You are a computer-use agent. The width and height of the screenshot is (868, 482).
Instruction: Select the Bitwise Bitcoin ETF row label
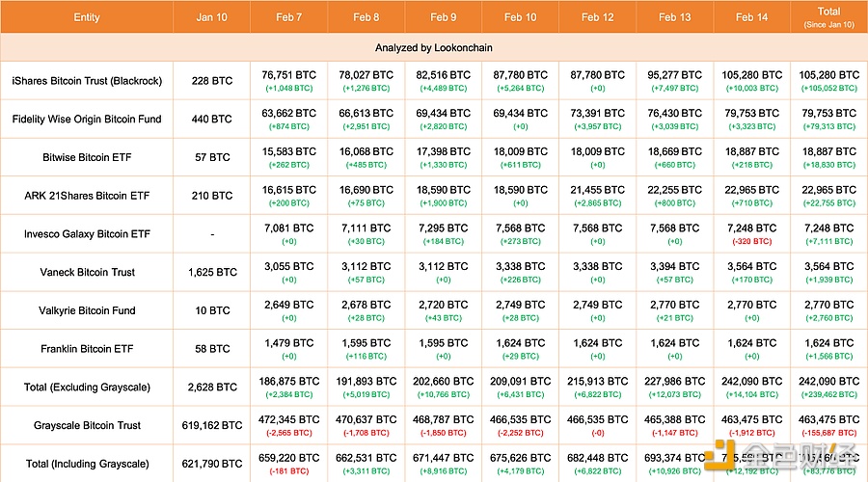[87, 157]
